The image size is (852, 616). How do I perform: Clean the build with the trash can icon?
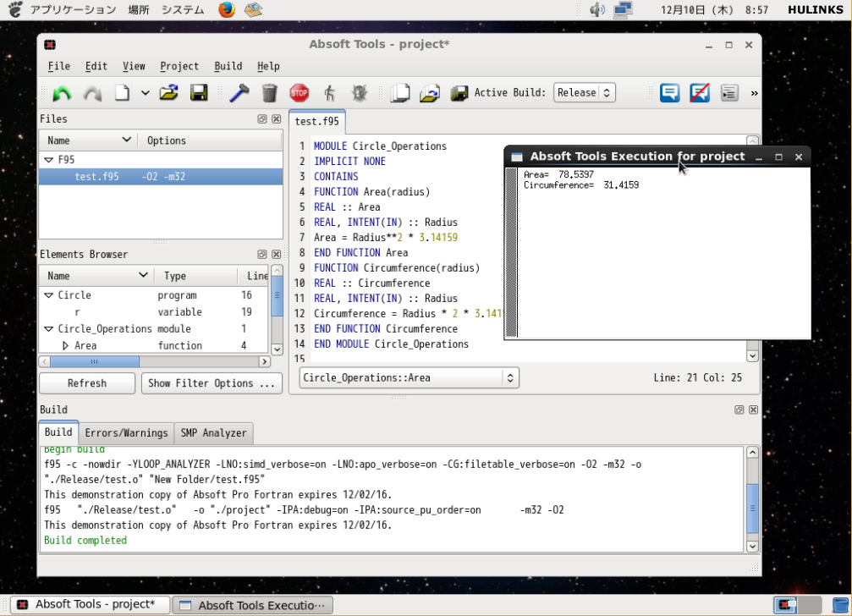[270, 93]
